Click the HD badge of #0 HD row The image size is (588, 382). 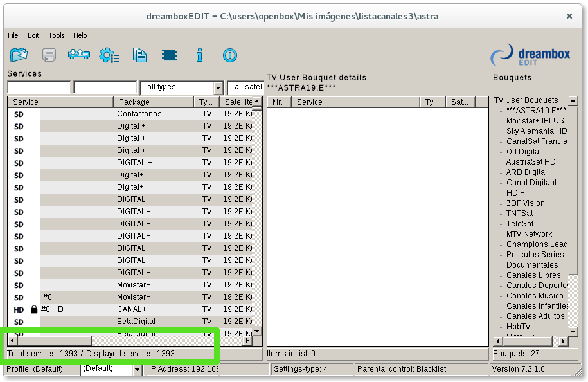pos(19,310)
